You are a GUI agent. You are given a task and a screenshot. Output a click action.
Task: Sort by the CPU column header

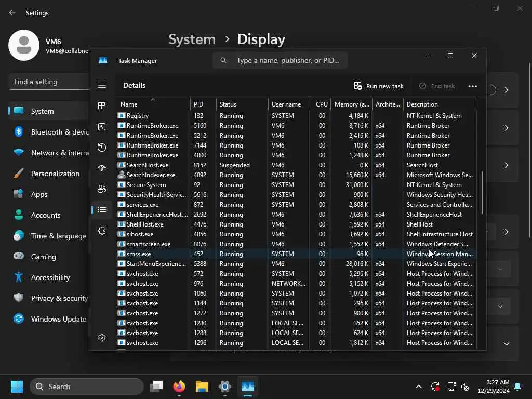321,104
